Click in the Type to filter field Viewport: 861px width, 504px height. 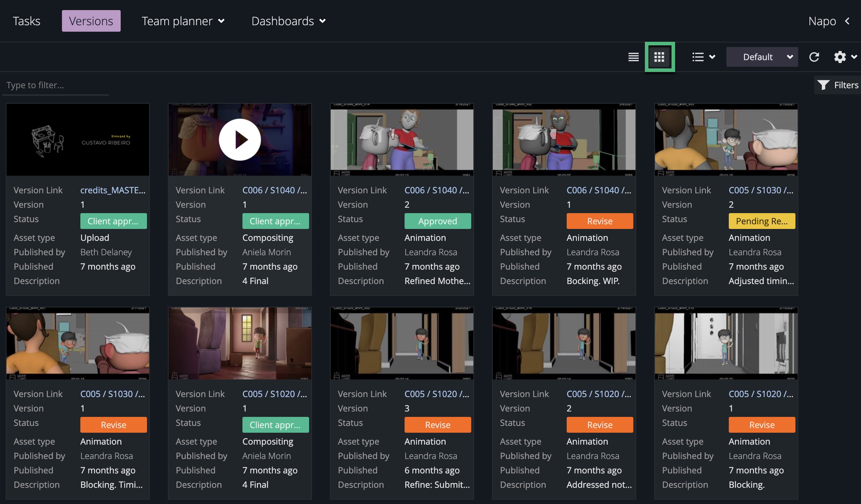[x=56, y=85]
